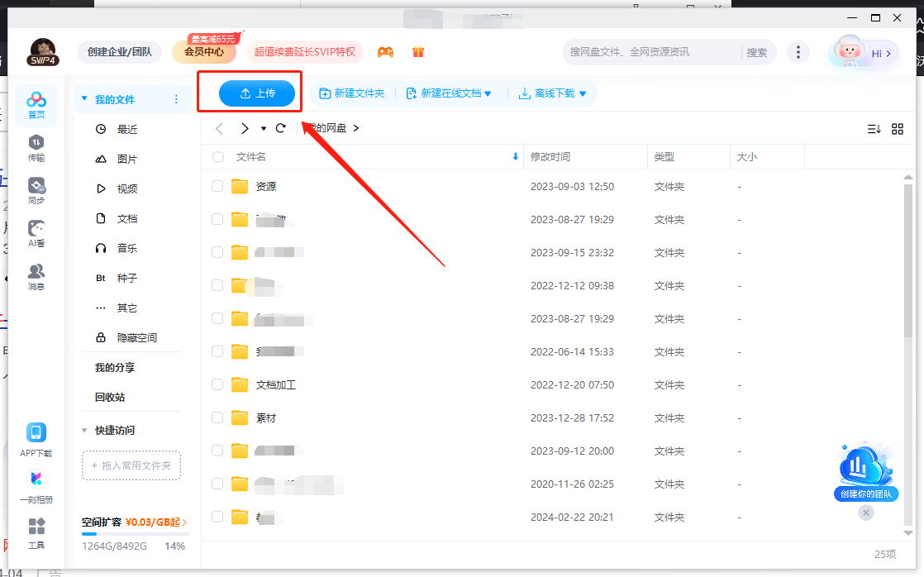Select the checkbox beside 素材 folder
Image resolution: width=924 pixels, height=577 pixels.
click(x=217, y=417)
